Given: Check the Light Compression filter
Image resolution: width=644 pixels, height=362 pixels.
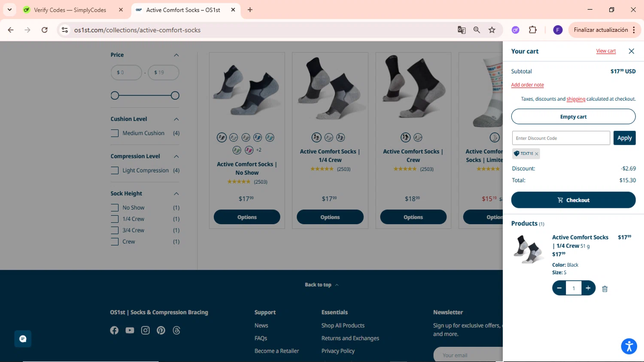Looking at the screenshot, I should [115, 170].
